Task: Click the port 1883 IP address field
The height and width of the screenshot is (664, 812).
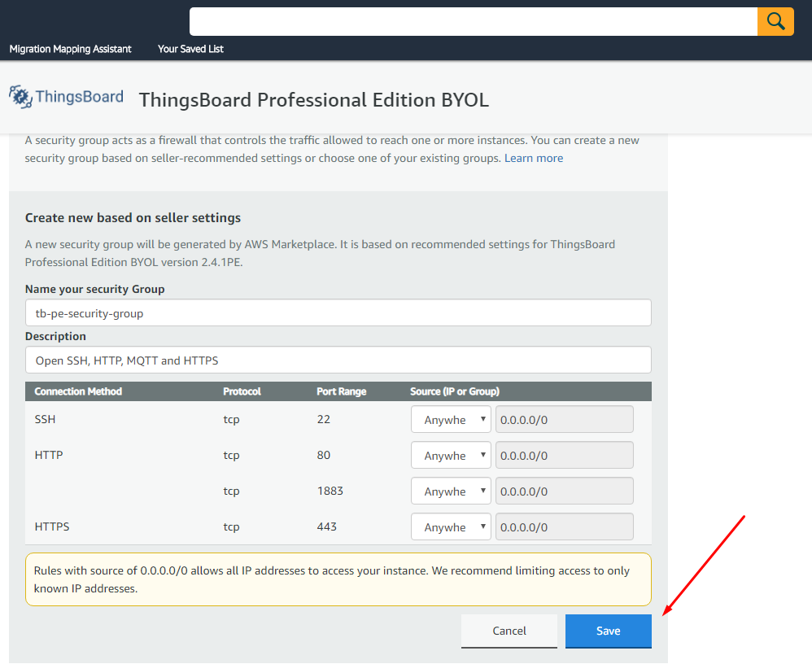Action: (x=564, y=491)
